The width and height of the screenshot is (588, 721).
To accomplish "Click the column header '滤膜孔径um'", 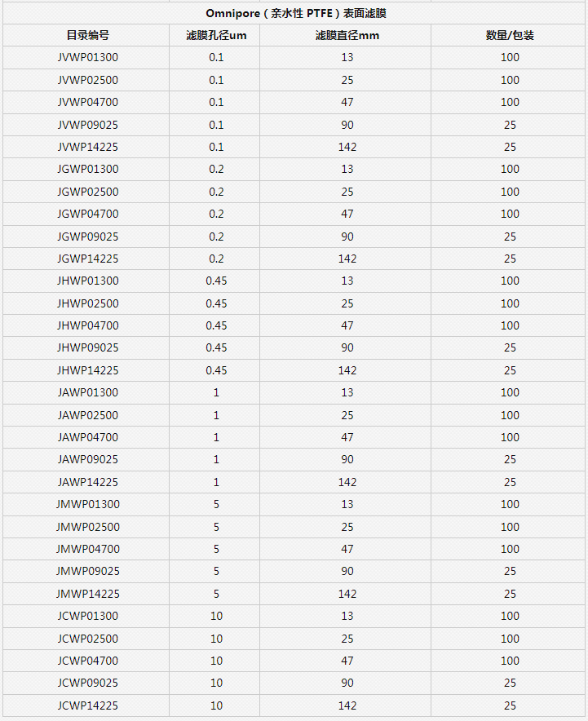I will tap(216, 35).
